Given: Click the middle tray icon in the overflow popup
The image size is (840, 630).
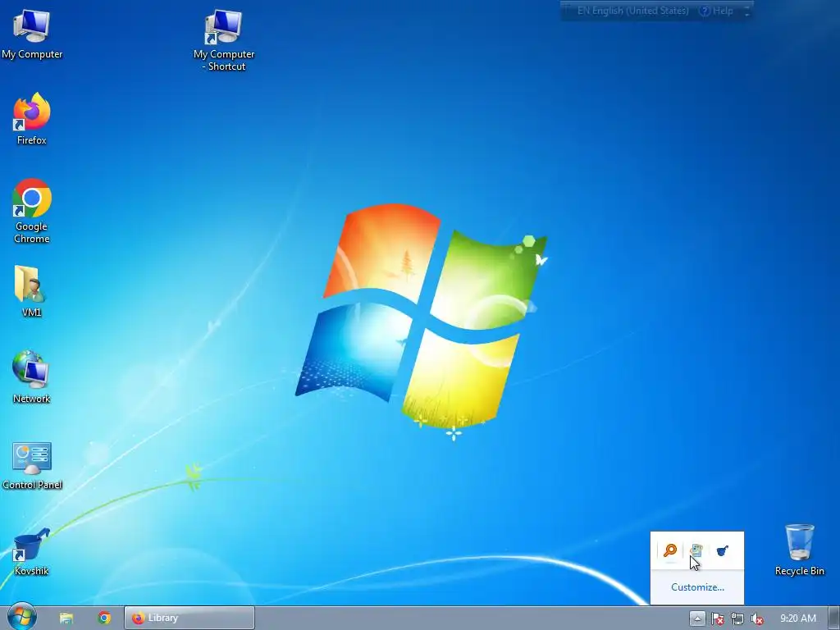Looking at the screenshot, I should [x=696, y=550].
